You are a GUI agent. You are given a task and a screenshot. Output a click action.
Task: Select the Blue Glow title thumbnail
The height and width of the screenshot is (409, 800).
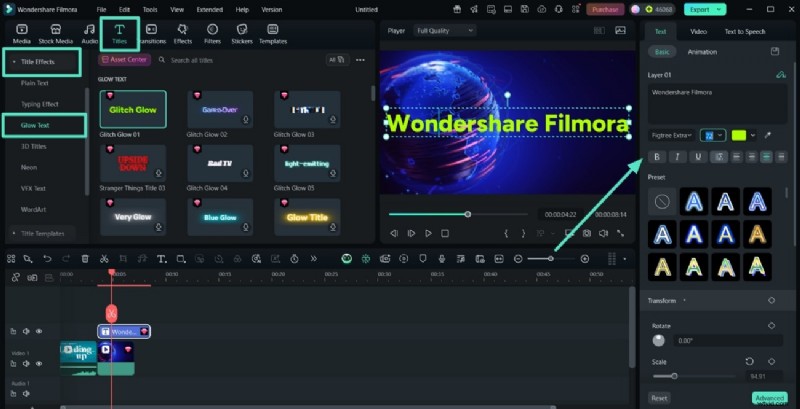[x=218, y=217]
